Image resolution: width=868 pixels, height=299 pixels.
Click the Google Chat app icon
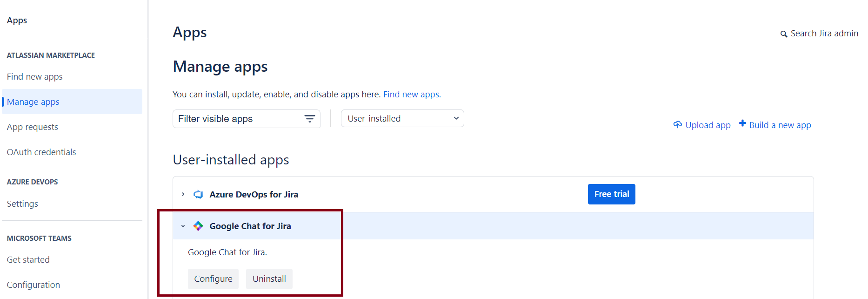point(198,226)
